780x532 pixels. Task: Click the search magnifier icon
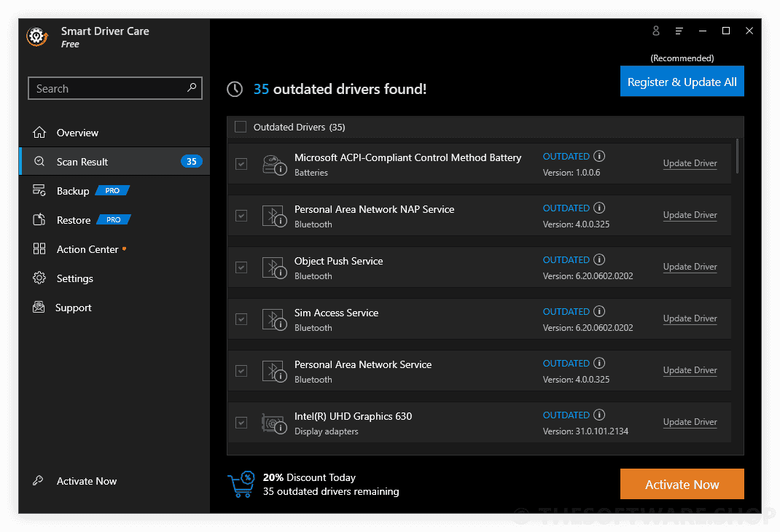pos(192,88)
